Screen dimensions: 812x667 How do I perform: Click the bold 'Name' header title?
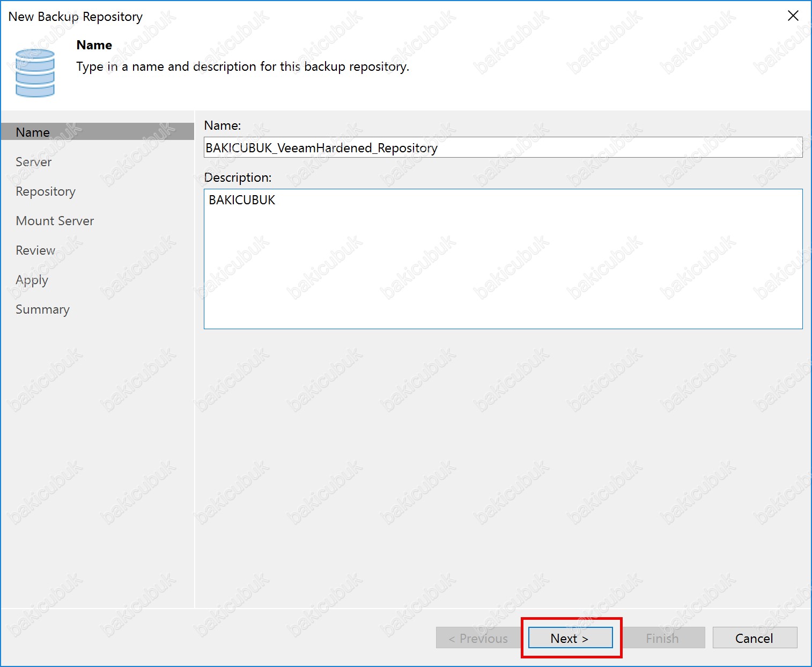94,45
